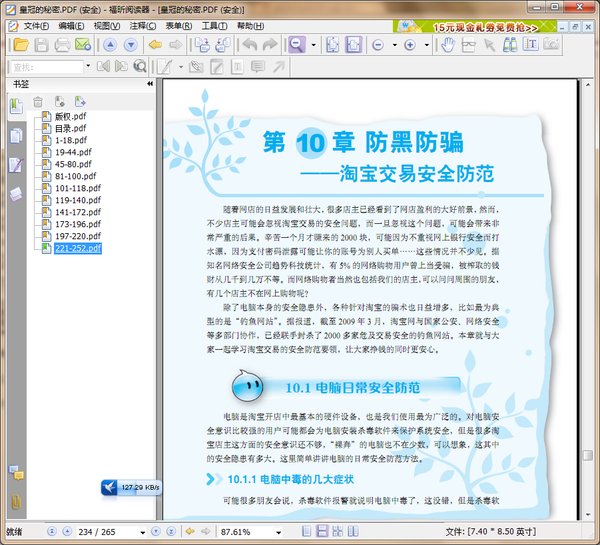Viewport: 600px width, 545px height.
Task: Click the zoom in plus icon
Action: pos(410,45)
